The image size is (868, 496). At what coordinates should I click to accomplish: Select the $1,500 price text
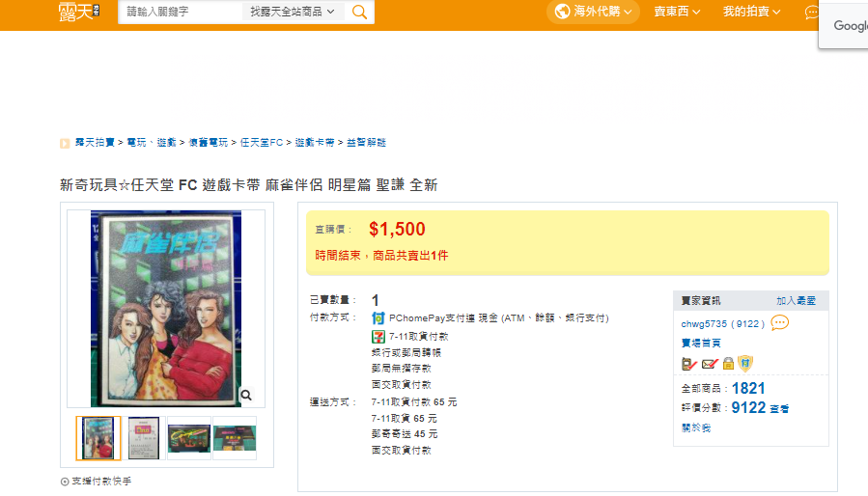point(397,229)
